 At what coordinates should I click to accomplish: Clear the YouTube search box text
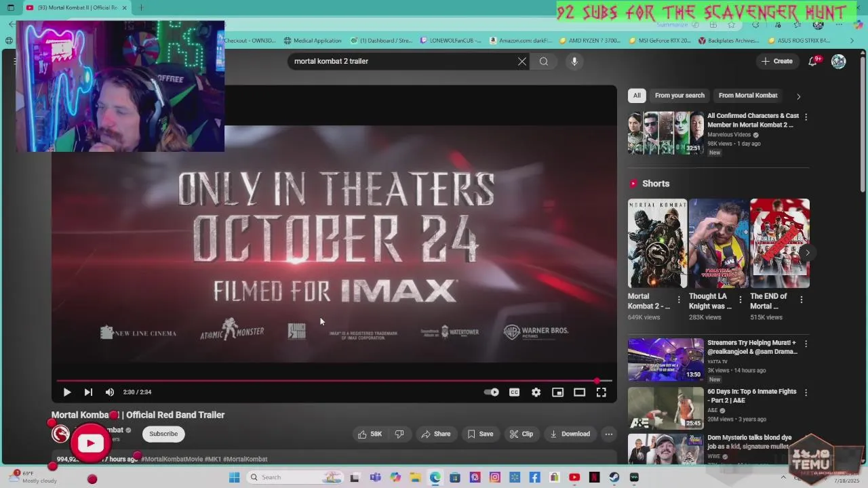point(521,61)
